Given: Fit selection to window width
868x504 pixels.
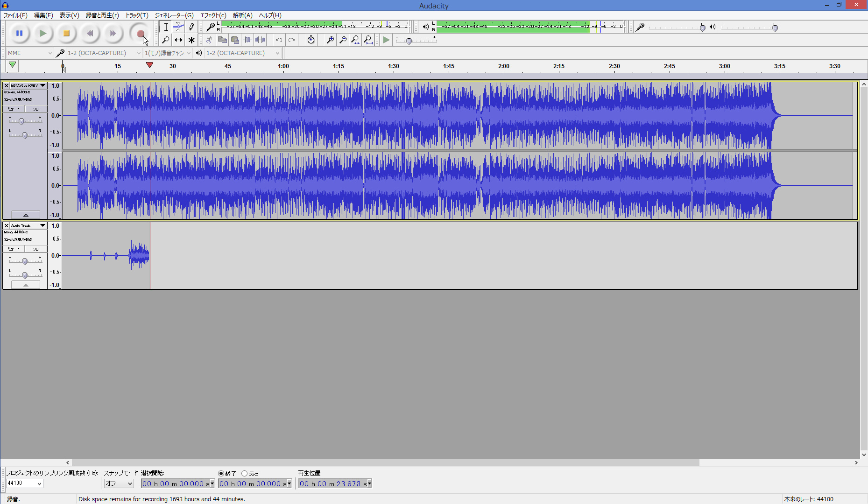Looking at the screenshot, I should coord(355,40).
